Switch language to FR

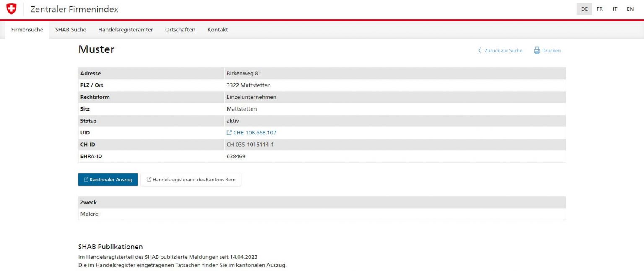click(600, 9)
